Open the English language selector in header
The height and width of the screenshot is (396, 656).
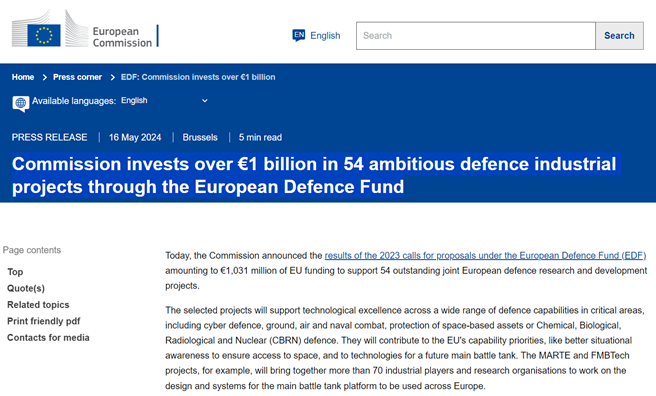click(x=316, y=36)
